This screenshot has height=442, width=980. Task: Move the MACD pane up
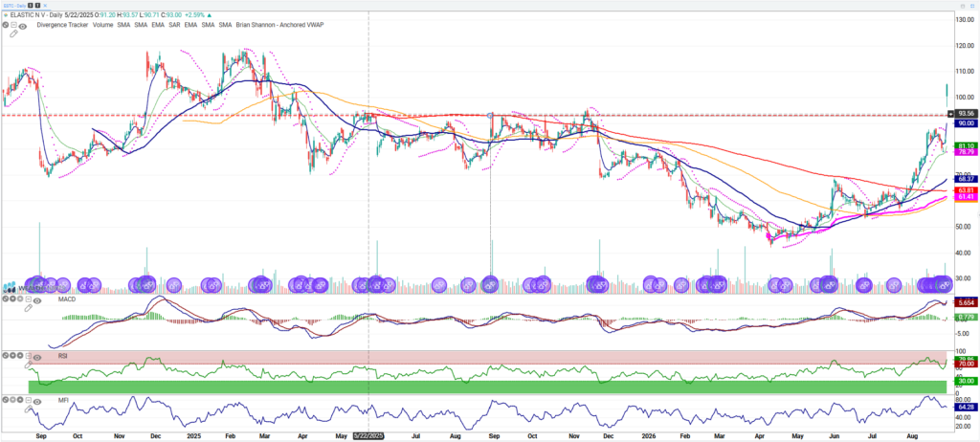point(20,298)
